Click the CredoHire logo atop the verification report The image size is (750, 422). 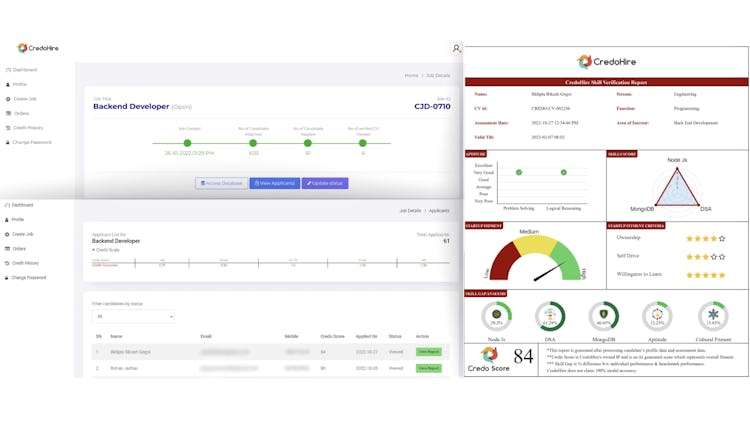606,62
